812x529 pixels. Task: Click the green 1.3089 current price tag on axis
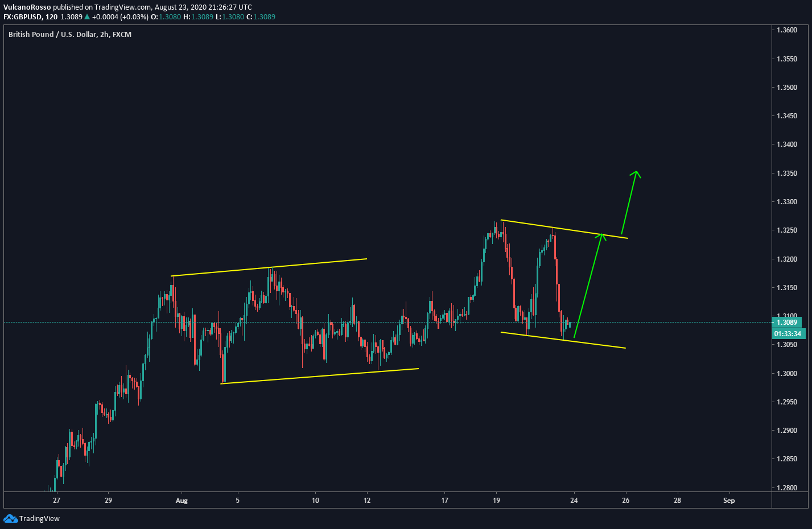tap(787, 323)
